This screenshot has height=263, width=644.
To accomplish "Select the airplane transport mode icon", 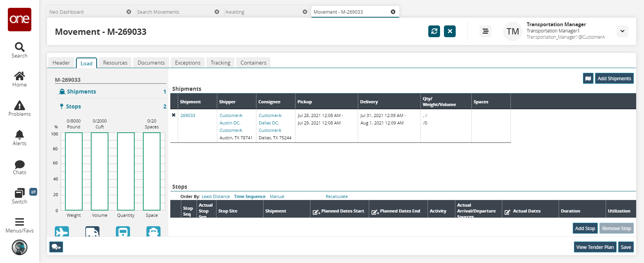I will coord(62,232).
